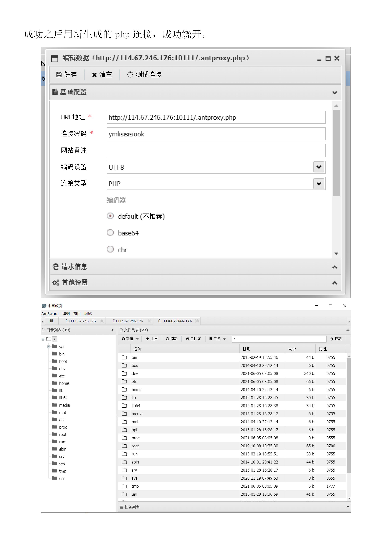Click the media folder icon in file list
The image size is (392, 554).
[124, 414]
